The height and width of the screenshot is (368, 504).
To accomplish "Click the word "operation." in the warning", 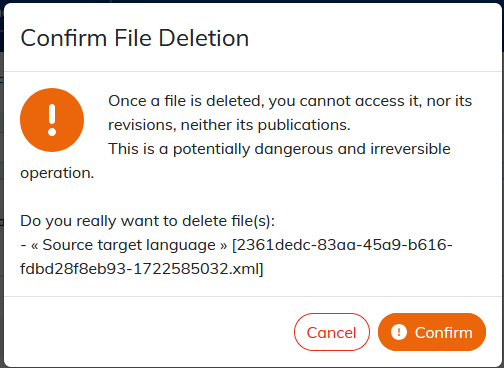I will pyautogui.click(x=57, y=173).
